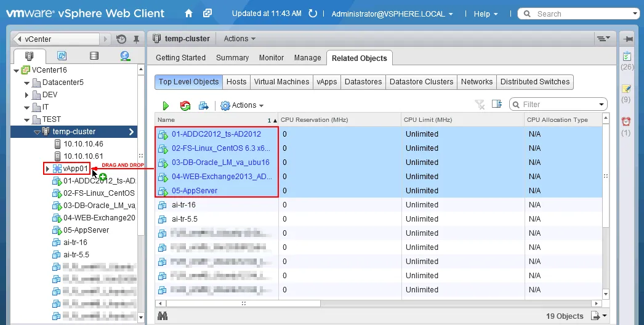The height and width of the screenshot is (325, 644).
Task: Expand the vApp01 tree node
Action: (47, 169)
